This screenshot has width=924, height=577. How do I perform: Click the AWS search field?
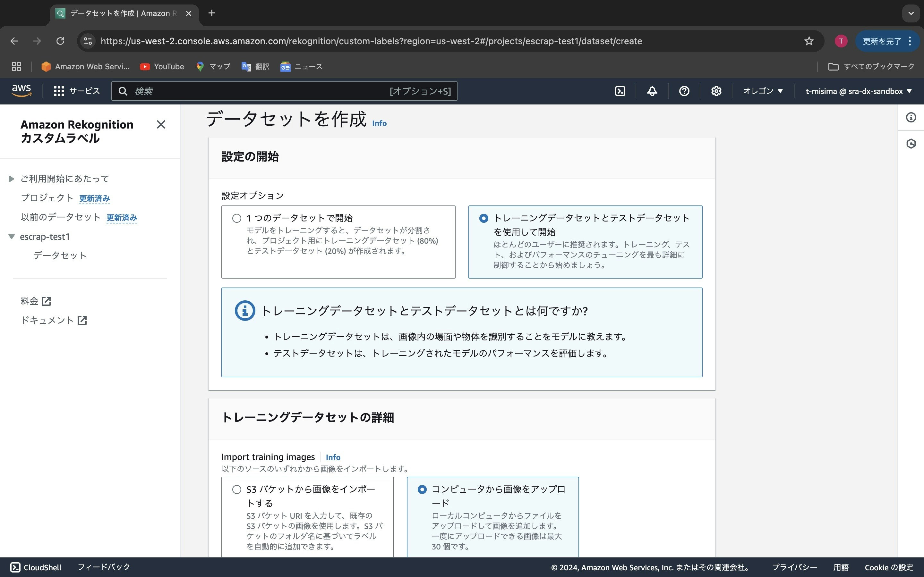click(267, 91)
